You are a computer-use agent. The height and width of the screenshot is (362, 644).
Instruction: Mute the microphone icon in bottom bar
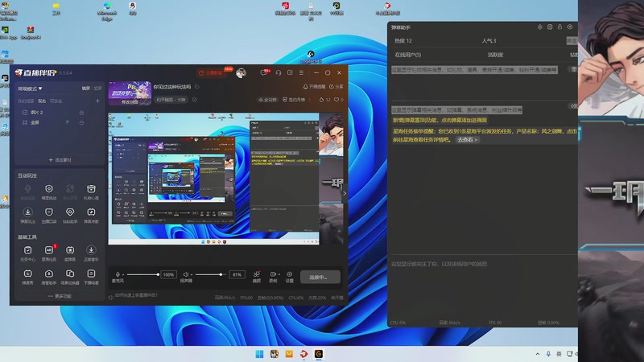click(x=118, y=274)
